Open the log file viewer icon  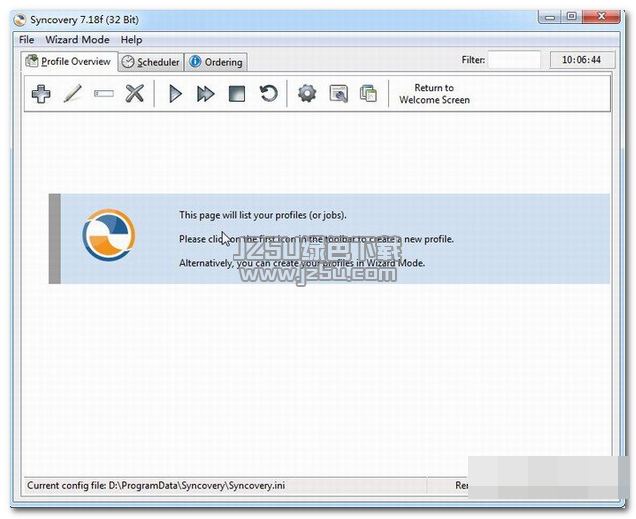[338, 94]
